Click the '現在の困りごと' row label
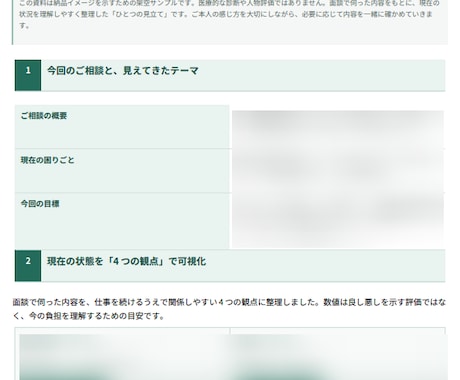The height and width of the screenshot is (380, 460). 48,160
